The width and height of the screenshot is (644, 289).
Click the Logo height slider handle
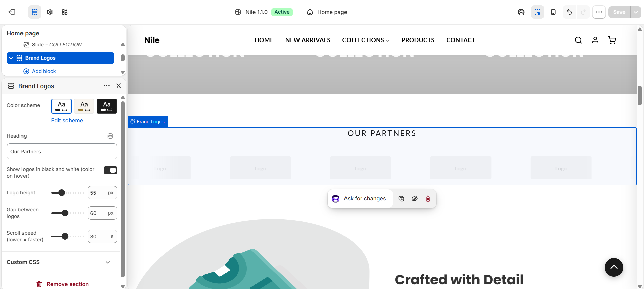click(x=61, y=193)
